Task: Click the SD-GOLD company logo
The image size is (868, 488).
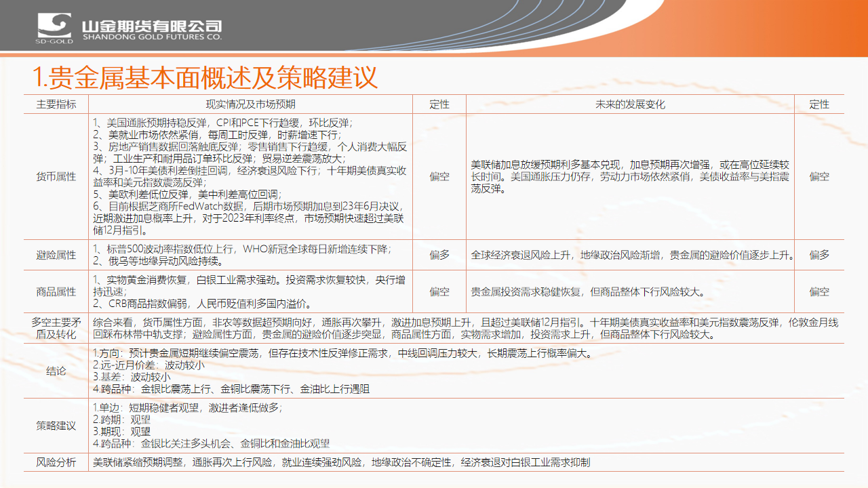Action: 54,28
